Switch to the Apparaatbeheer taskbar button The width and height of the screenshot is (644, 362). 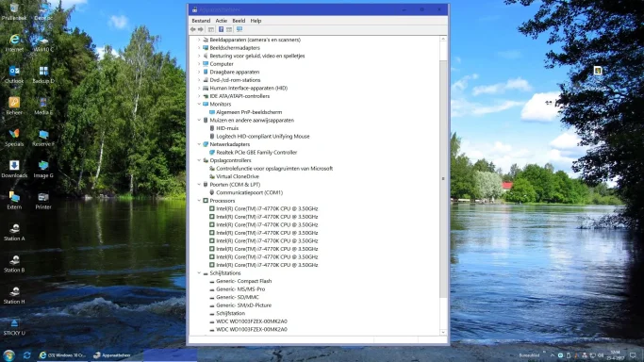(x=112, y=355)
